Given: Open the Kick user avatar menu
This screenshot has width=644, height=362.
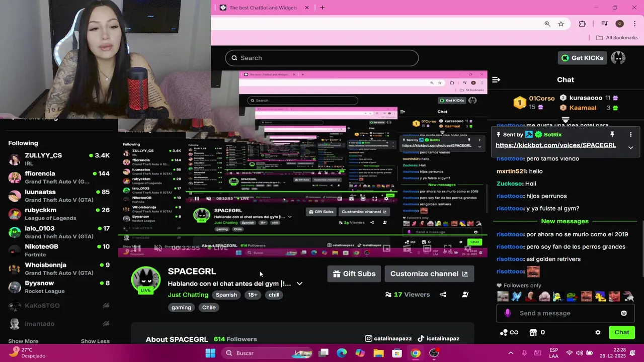Looking at the screenshot, I should [x=618, y=58].
